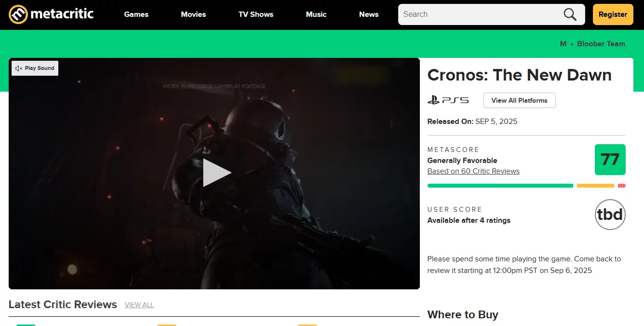644x326 pixels.
Task: Click the search magnifier icon
Action: tap(570, 14)
